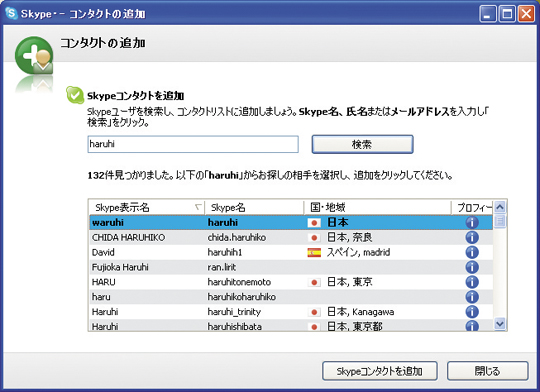Select the haruhikoharuhiko Skype name
The width and height of the screenshot is (540, 392).
pyautogui.click(x=241, y=297)
